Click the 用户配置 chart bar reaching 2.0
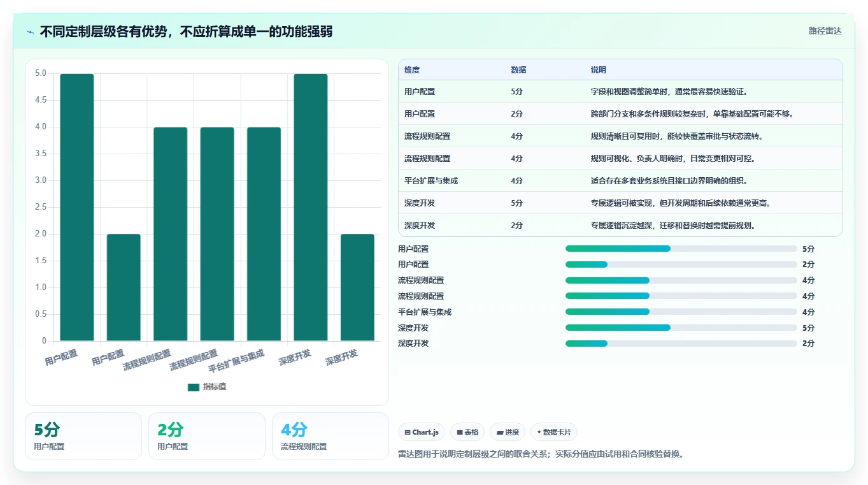The height and width of the screenshot is (485, 868). coord(124,287)
